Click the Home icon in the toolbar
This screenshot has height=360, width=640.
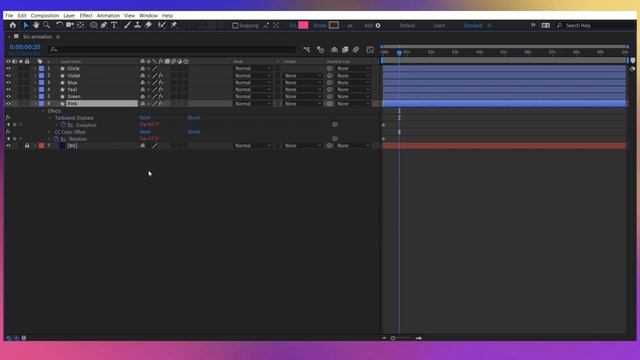click(x=13, y=25)
